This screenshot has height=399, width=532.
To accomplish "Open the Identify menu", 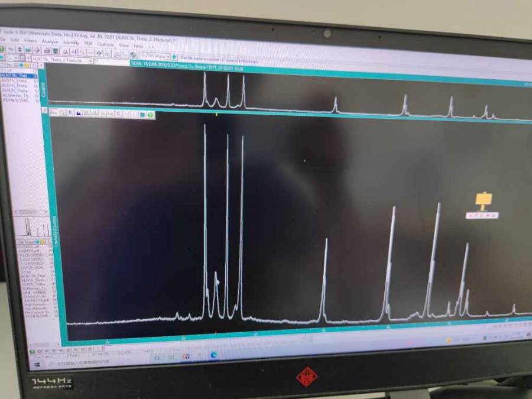I will pos(72,43).
